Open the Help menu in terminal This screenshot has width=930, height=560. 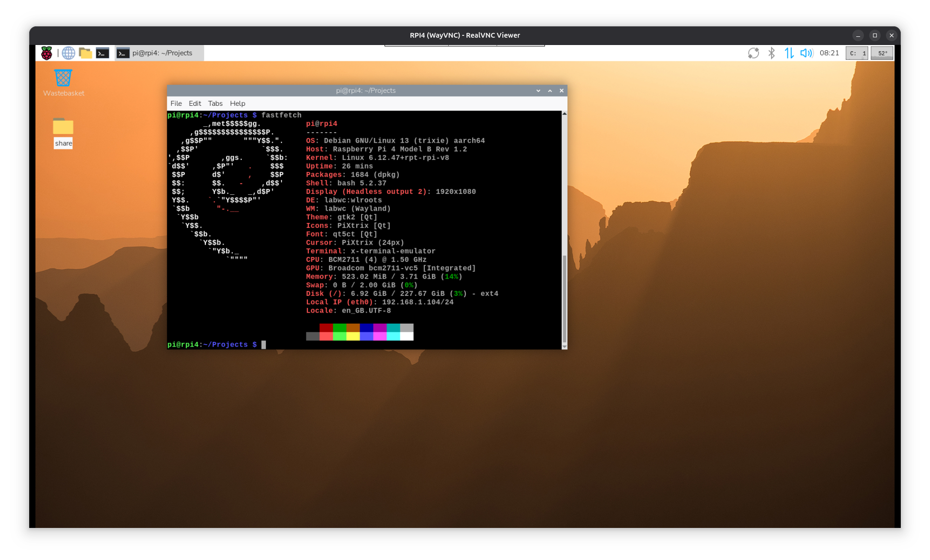point(237,103)
